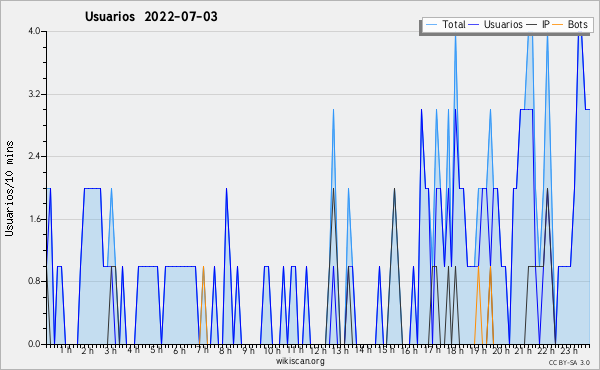Viewport: 600px width, 370px height.
Task: Click the '14 h' x-axis label
Action: pos(363,350)
